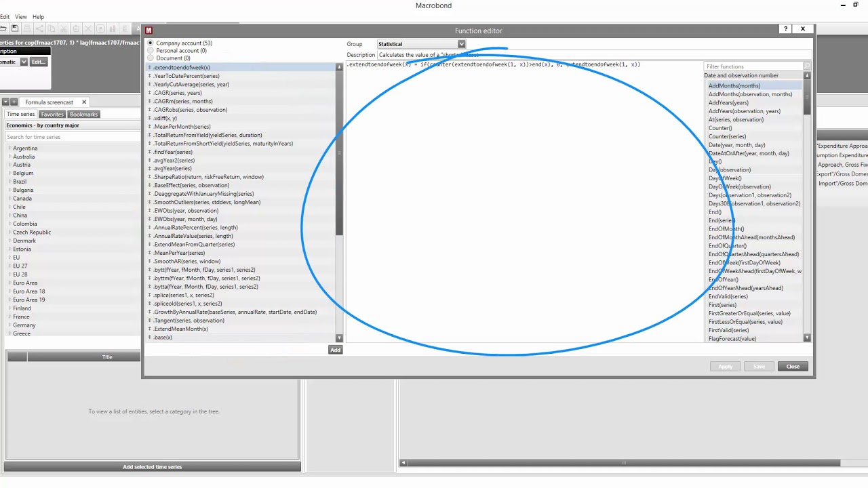Viewport: 868px width, 488px height.
Task: Switch to the Bookmarks tab
Action: pyautogui.click(x=83, y=115)
